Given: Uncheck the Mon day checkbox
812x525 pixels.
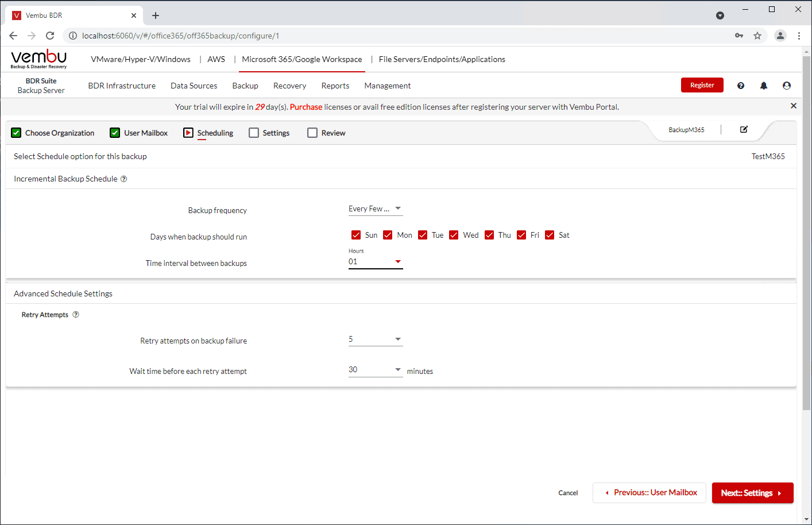Looking at the screenshot, I should (388, 235).
